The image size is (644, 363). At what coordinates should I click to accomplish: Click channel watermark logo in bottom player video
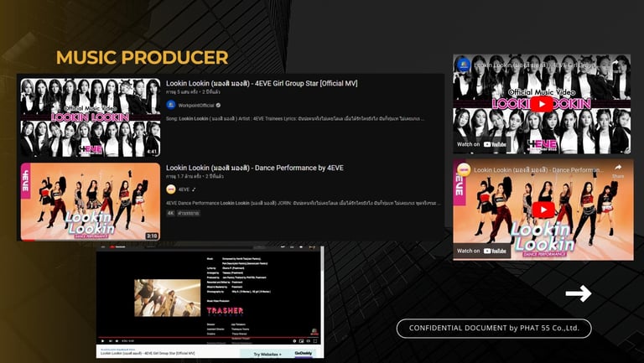click(x=314, y=332)
